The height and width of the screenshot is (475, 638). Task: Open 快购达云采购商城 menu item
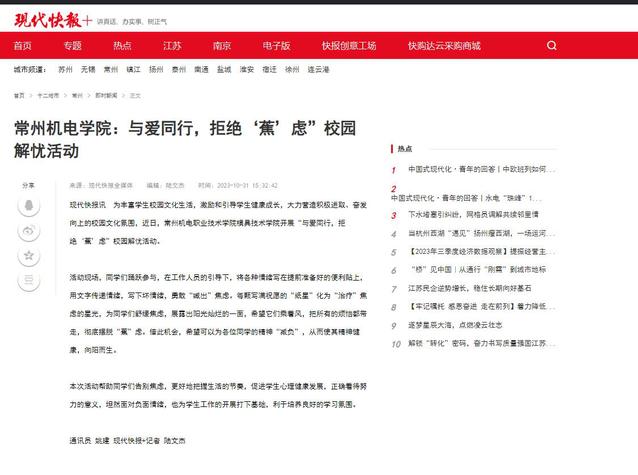point(444,46)
